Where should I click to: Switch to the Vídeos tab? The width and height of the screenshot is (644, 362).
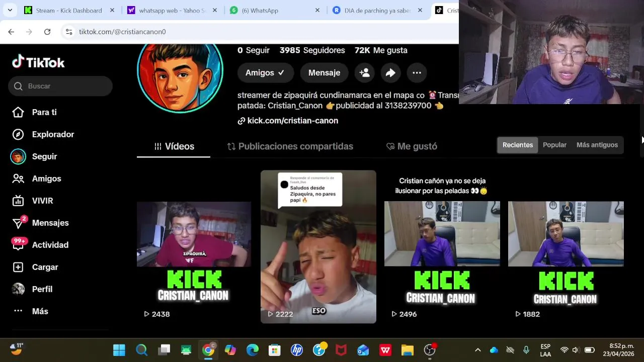[174, 146]
